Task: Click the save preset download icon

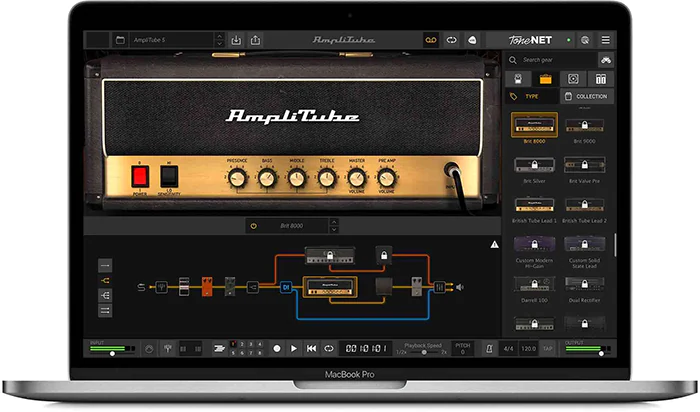Action: coord(236,40)
